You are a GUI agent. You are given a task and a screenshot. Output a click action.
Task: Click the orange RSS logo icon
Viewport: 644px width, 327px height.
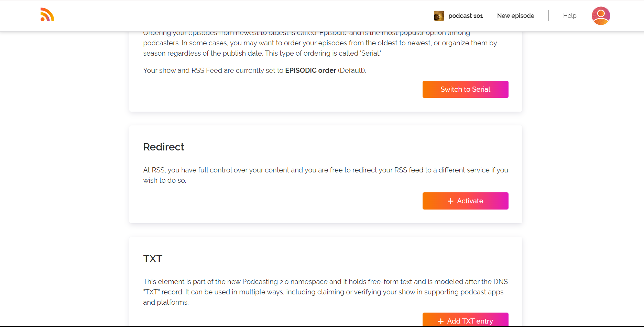click(x=47, y=15)
